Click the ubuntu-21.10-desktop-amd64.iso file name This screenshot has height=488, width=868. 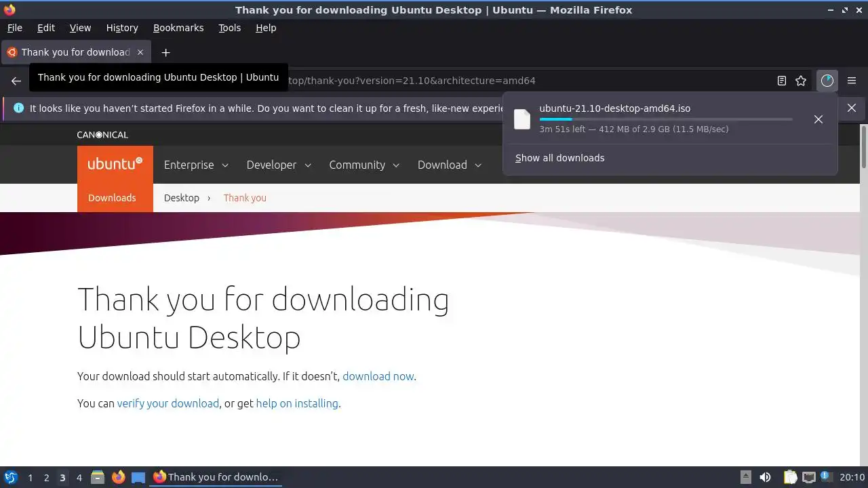(x=615, y=108)
